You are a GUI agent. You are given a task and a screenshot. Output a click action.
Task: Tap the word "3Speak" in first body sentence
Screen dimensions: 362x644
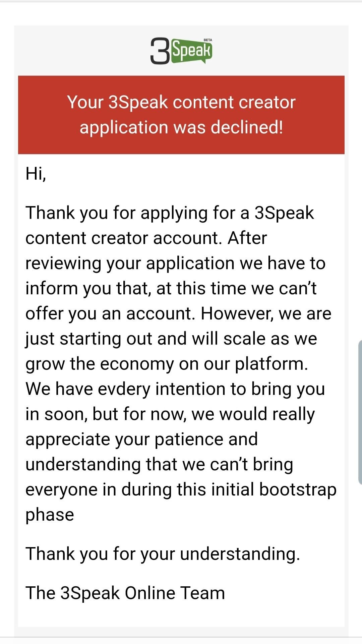pos(284,213)
